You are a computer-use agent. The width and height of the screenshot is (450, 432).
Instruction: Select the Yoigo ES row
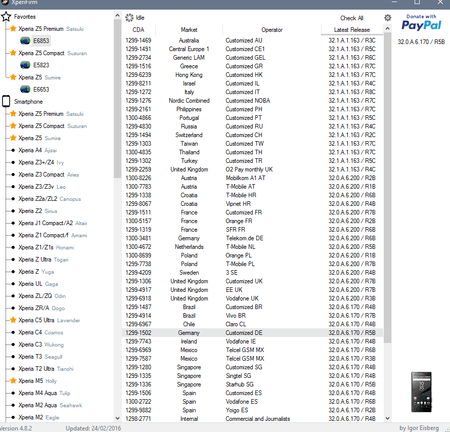(253, 410)
